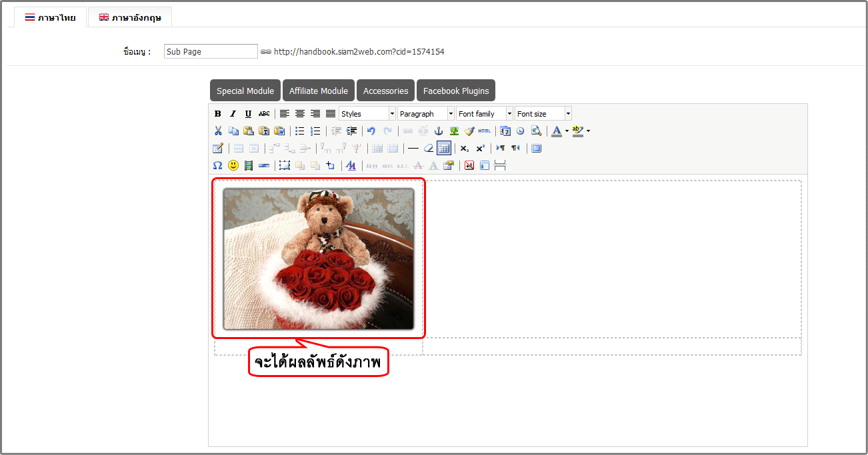The image size is (868, 455).
Task: Expand the background color palette arrow
Action: coord(588,131)
